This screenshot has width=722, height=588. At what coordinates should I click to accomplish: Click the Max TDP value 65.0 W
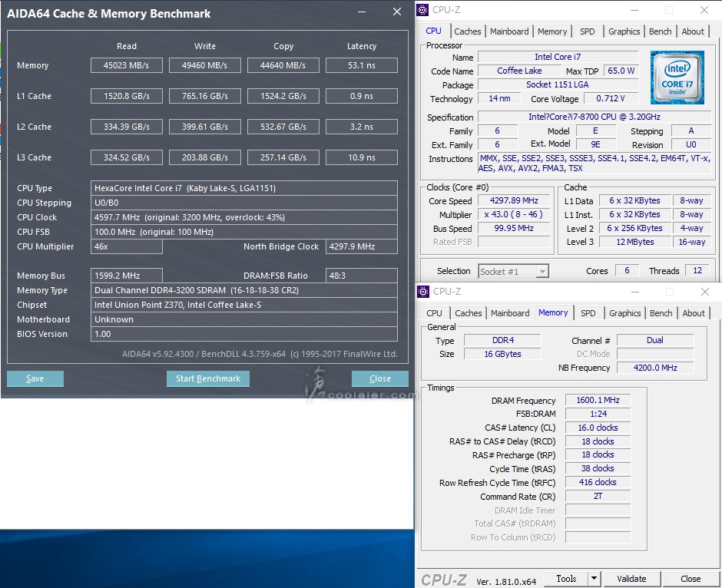point(621,71)
